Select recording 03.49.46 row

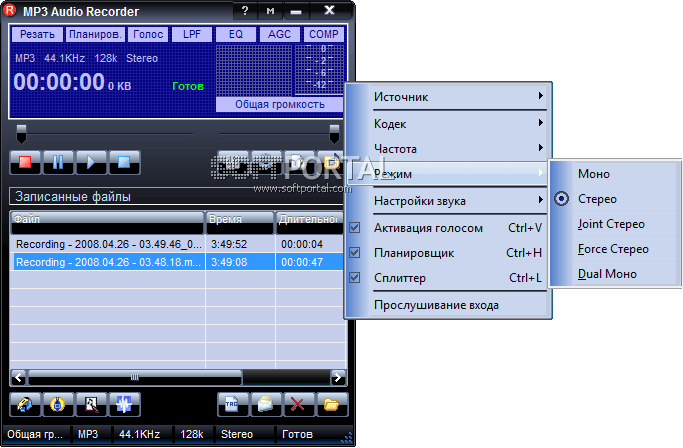pyautogui.click(x=178, y=244)
